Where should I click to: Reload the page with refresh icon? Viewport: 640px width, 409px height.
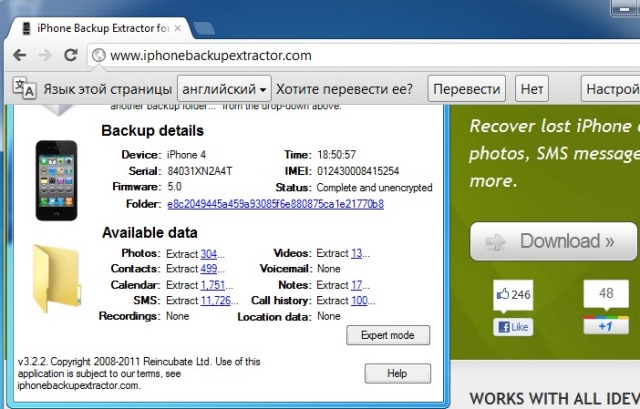pos(71,55)
